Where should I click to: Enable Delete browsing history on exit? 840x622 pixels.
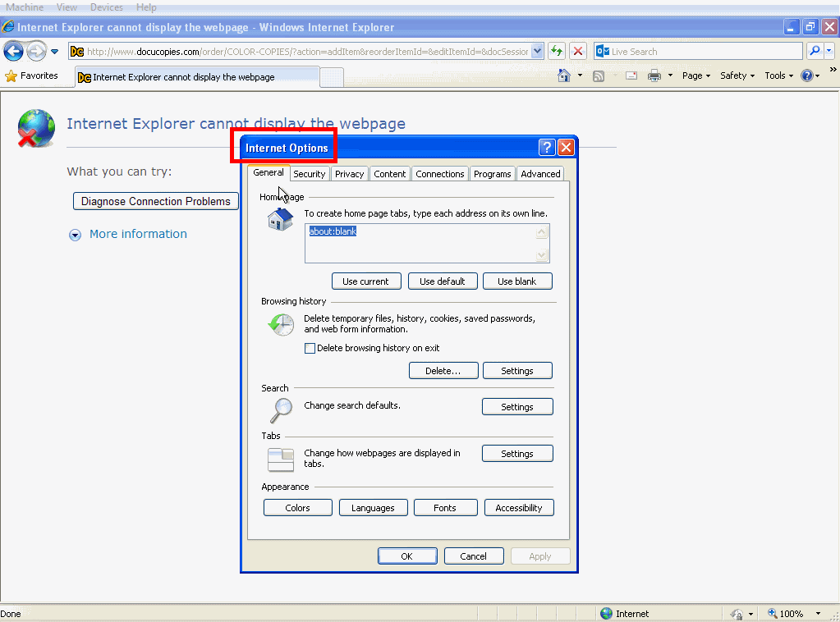point(310,349)
